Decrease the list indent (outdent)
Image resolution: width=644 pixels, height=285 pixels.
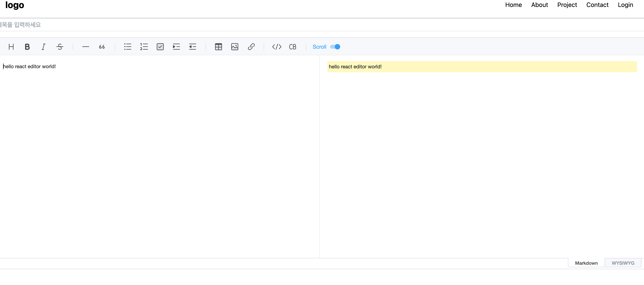tap(192, 47)
